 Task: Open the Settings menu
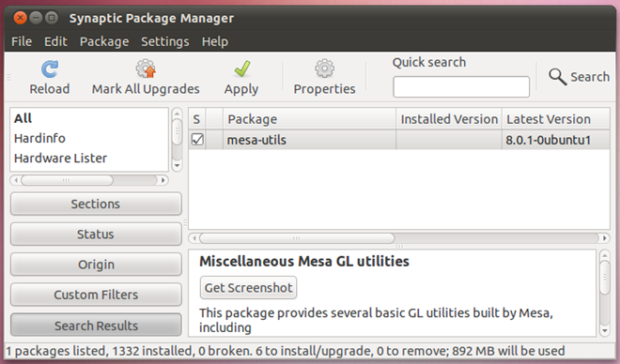(165, 41)
